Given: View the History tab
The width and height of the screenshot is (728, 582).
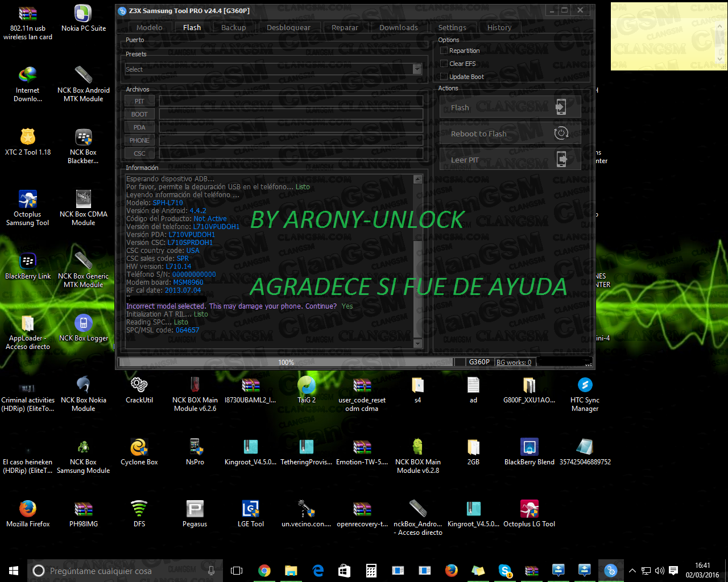Looking at the screenshot, I should pos(499,27).
